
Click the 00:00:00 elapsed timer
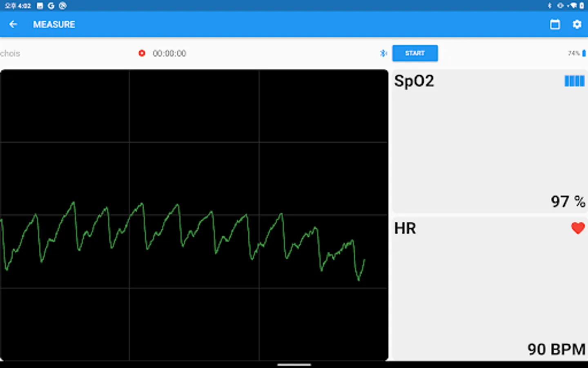coord(169,54)
